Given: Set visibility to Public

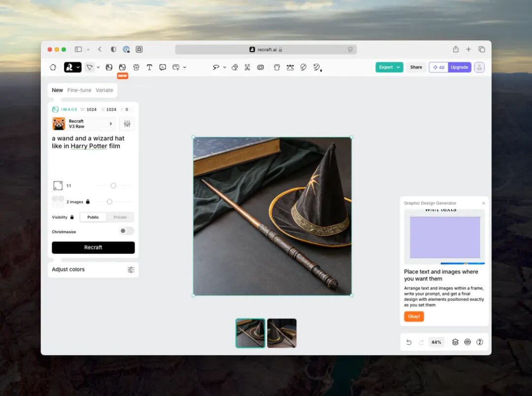Looking at the screenshot, I should (x=93, y=217).
